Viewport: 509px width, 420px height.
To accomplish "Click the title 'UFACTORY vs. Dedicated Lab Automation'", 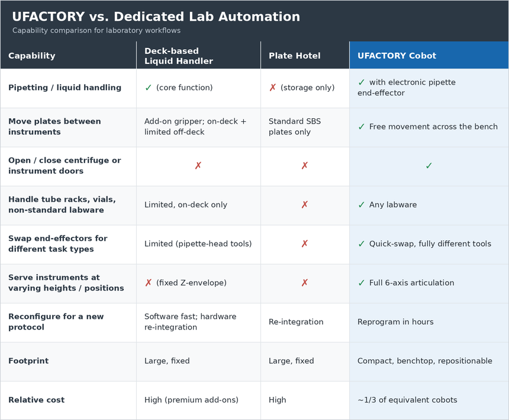I will [x=156, y=17].
